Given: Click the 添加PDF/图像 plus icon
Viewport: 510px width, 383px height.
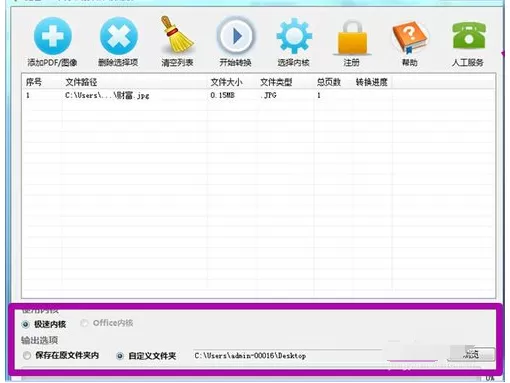Looking at the screenshot, I should pos(53,36).
